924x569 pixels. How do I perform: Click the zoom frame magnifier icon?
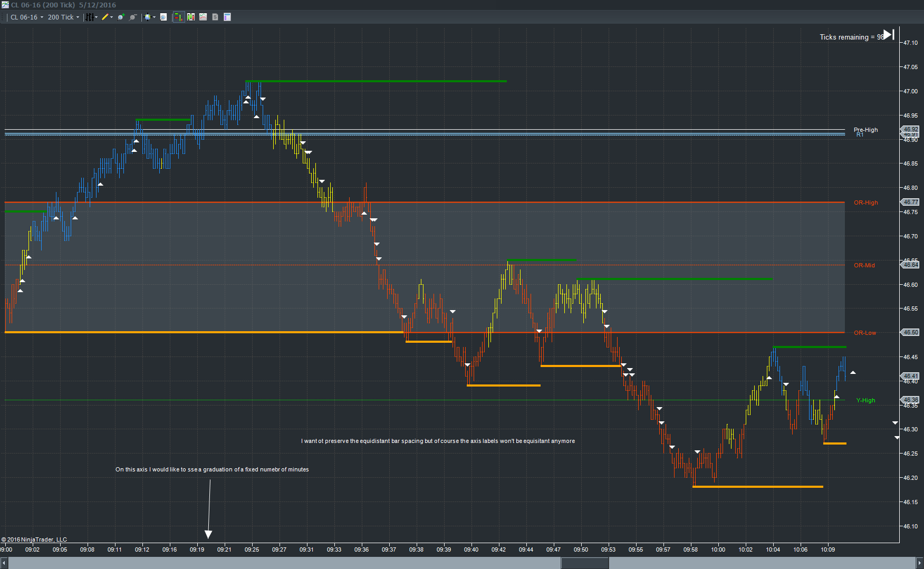[163, 17]
